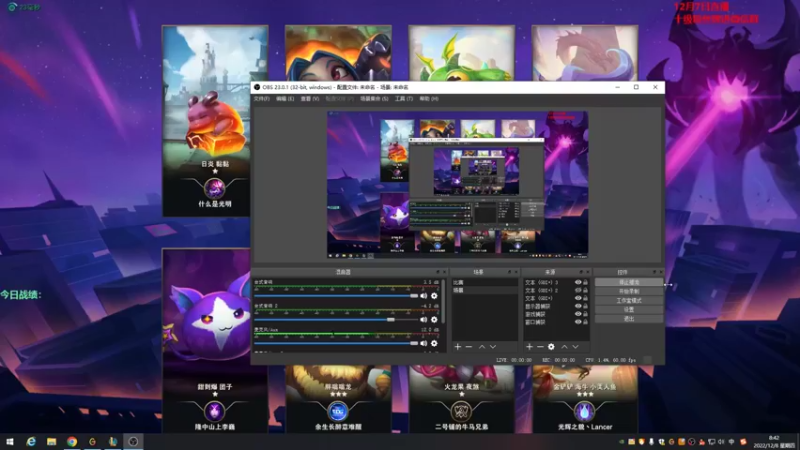Image resolution: width=800 pixels, height=450 pixels.
Task: Open OBS 设置 settings button
Action: coord(629,310)
